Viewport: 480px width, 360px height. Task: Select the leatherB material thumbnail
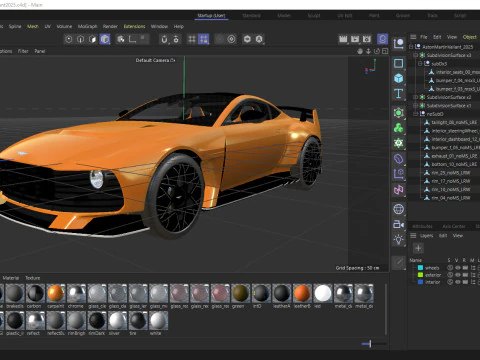click(x=302, y=294)
